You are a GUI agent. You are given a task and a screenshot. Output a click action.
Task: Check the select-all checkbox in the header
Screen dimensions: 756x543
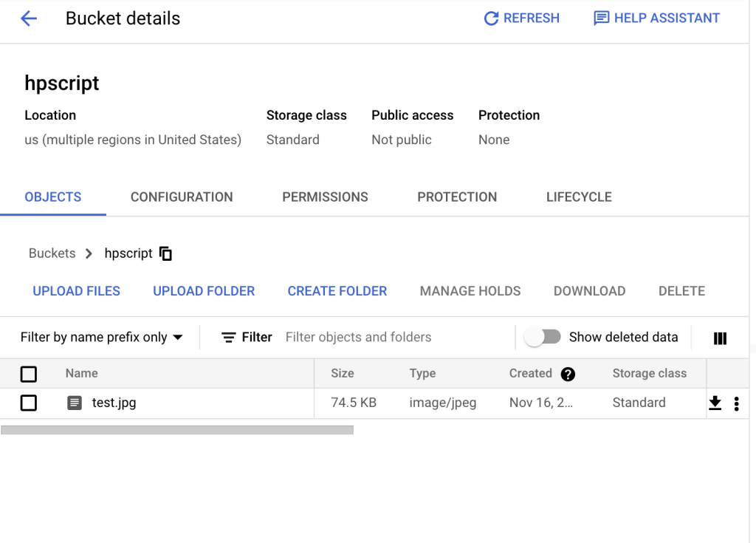pyautogui.click(x=28, y=374)
